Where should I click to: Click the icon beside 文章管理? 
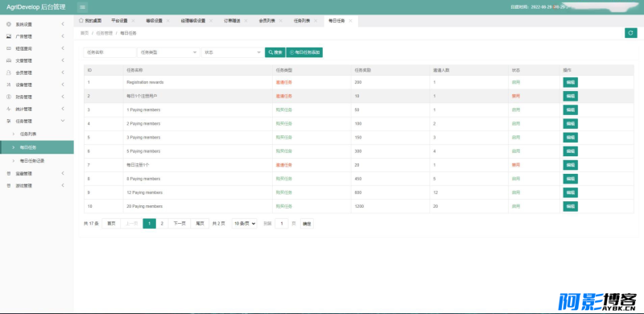pos(9,60)
